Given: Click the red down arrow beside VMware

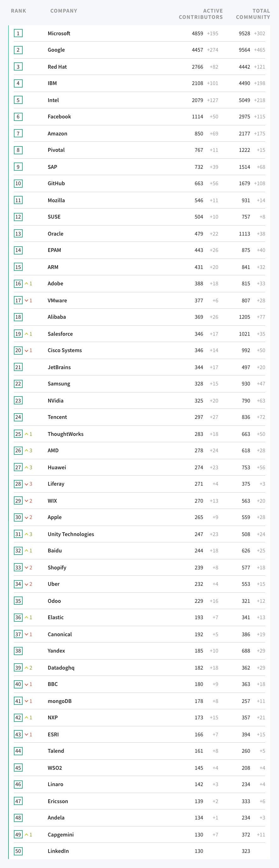Looking at the screenshot, I should [26, 300].
